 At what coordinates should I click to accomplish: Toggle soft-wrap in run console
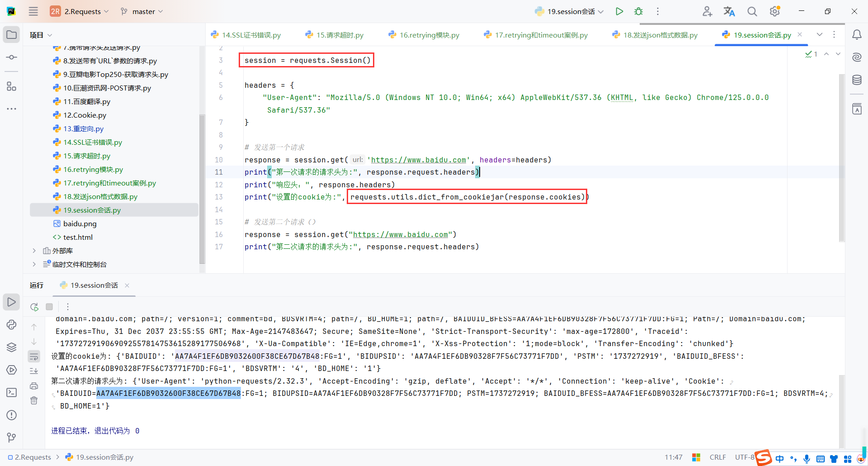pyautogui.click(x=34, y=357)
